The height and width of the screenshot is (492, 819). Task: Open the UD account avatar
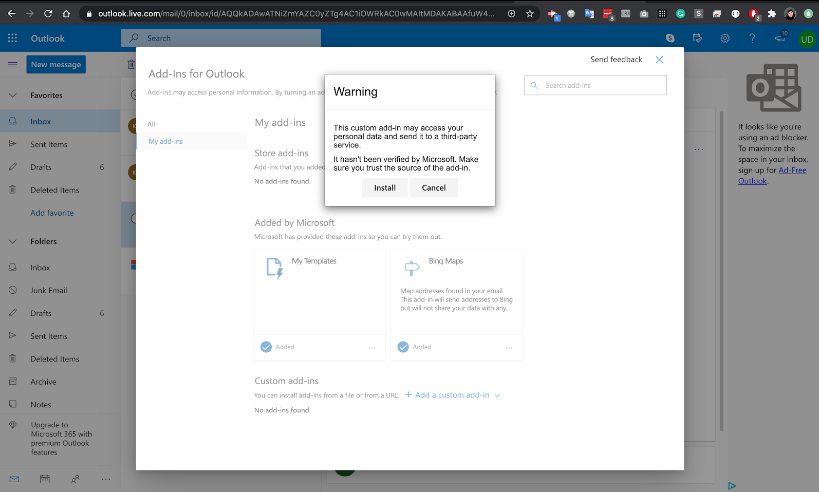click(807, 39)
